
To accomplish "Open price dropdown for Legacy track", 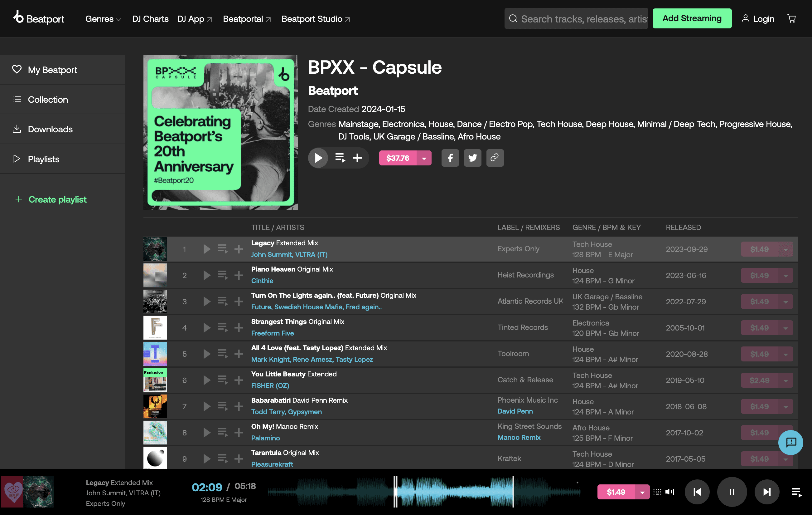I will click(786, 249).
